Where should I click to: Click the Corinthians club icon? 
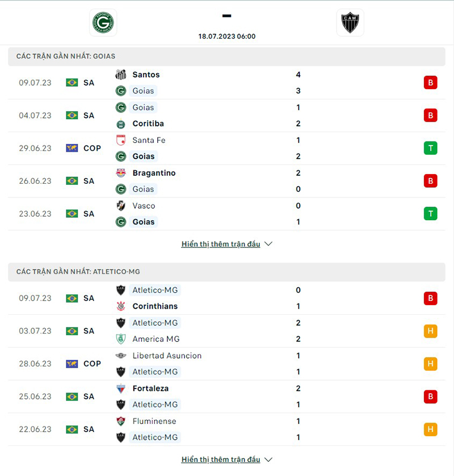pos(120,306)
